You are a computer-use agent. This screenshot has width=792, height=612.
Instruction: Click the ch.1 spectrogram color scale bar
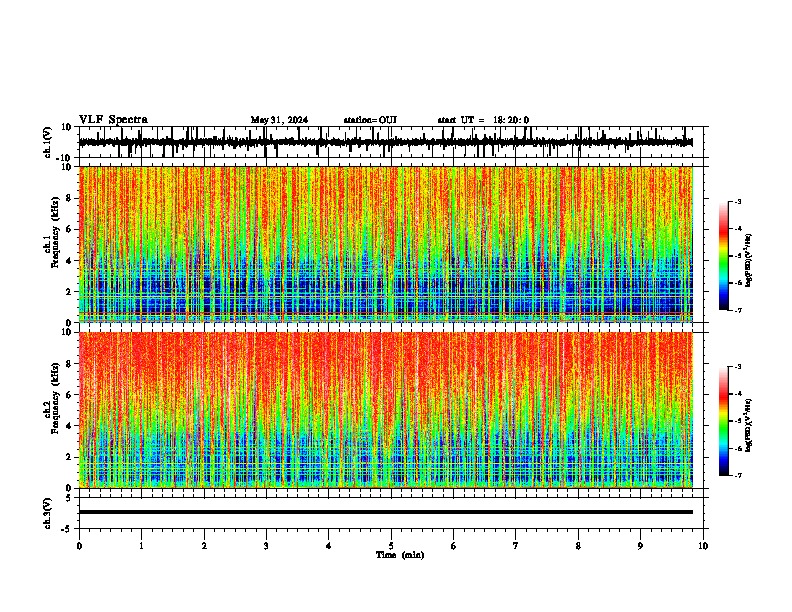tap(724, 256)
